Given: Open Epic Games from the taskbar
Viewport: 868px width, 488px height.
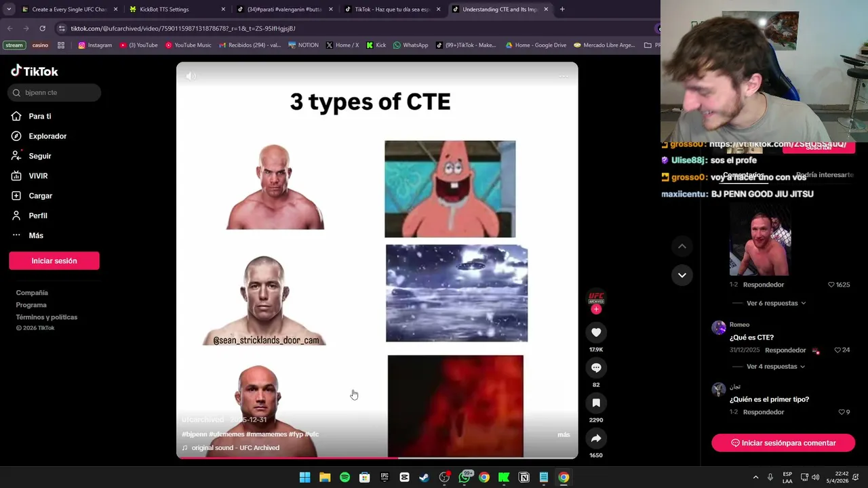Looking at the screenshot, I should pyautogui.click(x=384, y=477).
